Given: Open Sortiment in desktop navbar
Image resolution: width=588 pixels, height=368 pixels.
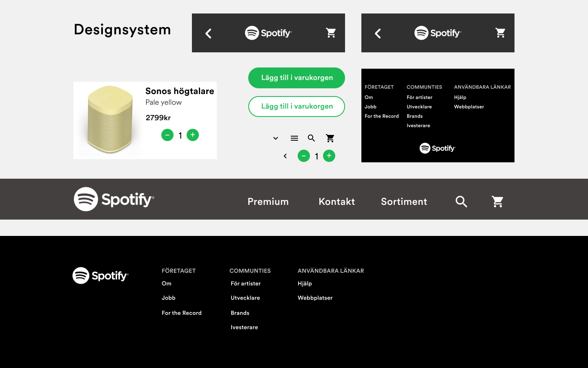Looking at the screenshot, I should (404, 202).
